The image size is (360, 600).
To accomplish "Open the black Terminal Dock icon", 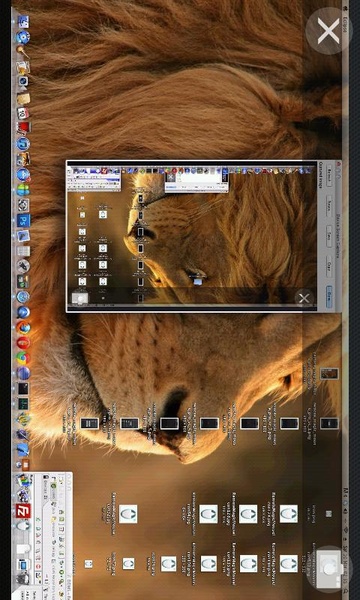I will point(23,388).
